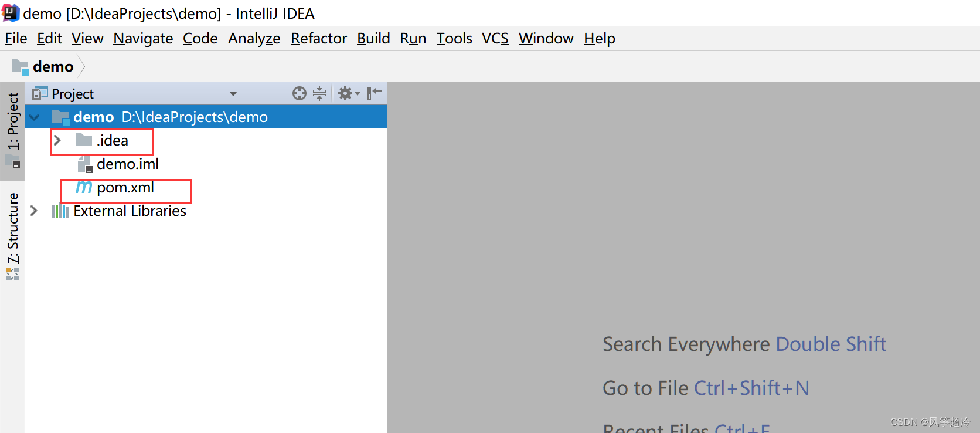Click the Collapse All icon in Project panel
This screenshot has width=980, height=433.
tap(319, 93)
